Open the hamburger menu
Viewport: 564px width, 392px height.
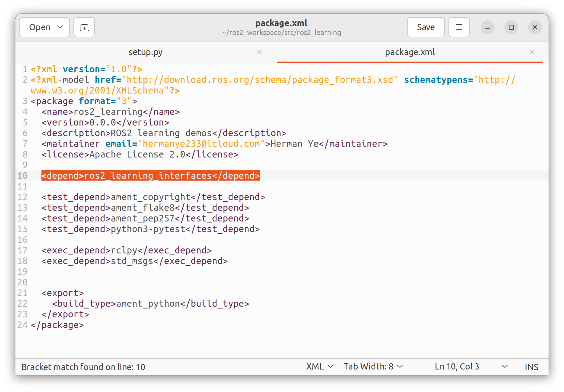pos(459,27)
